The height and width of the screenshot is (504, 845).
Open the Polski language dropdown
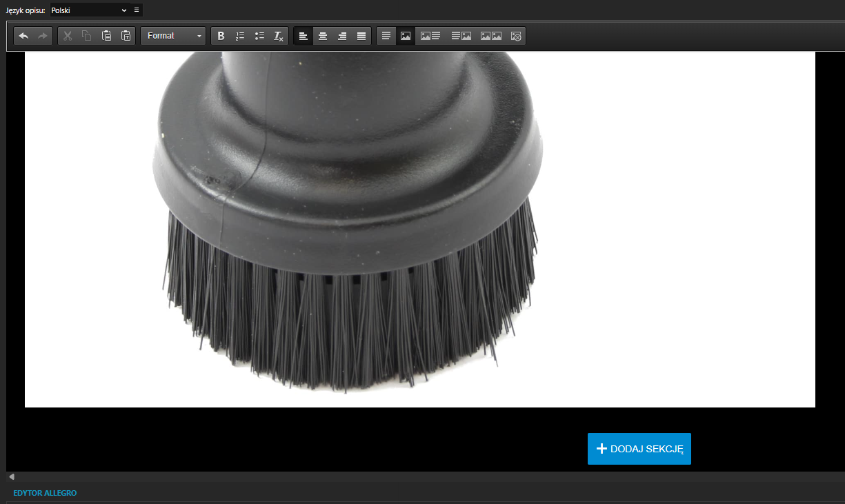(x=89, y=10)
